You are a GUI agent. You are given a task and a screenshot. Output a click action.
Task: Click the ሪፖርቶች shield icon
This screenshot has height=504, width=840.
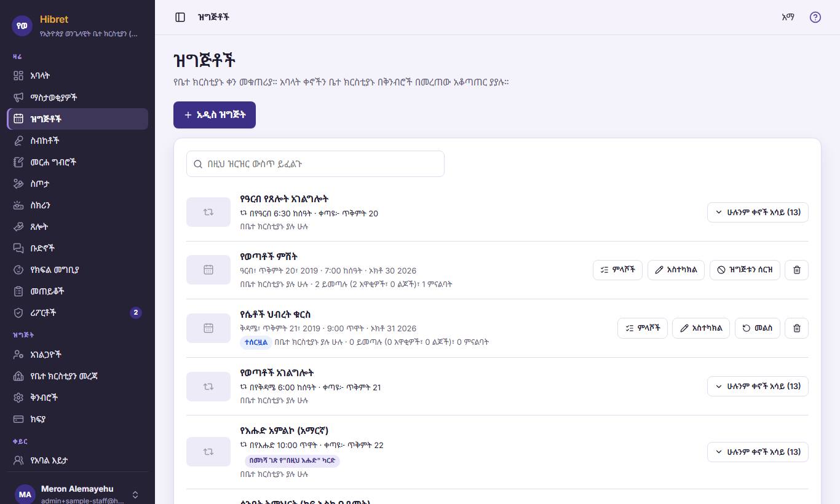click(18, 313)
